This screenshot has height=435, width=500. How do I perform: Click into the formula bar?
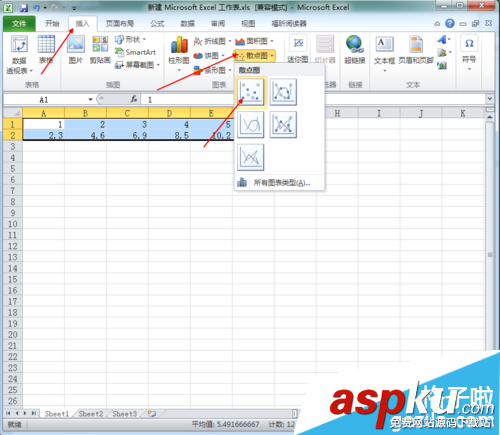click(x=313, y=99)
